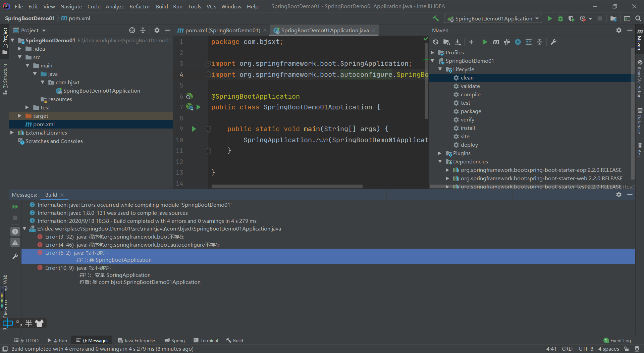Open the Refactor menu
This screenshot has width=644, height=353.
(140, 6)
